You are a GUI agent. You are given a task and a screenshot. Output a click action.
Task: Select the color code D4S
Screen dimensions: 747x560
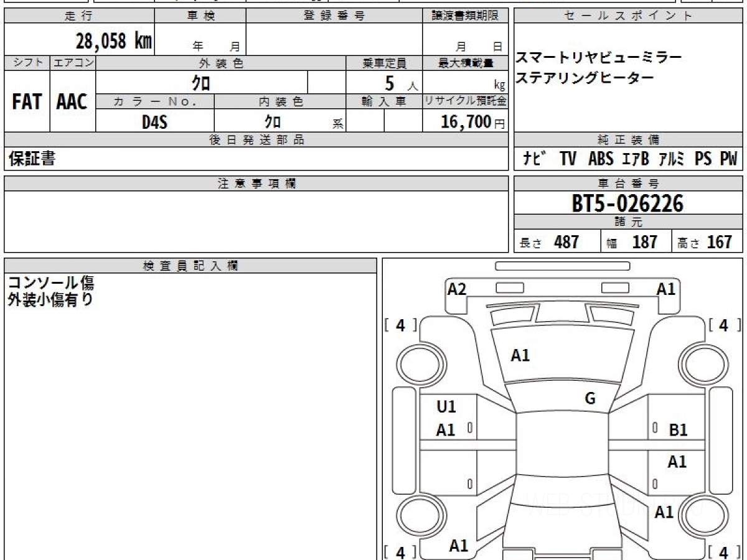point(154,121)
